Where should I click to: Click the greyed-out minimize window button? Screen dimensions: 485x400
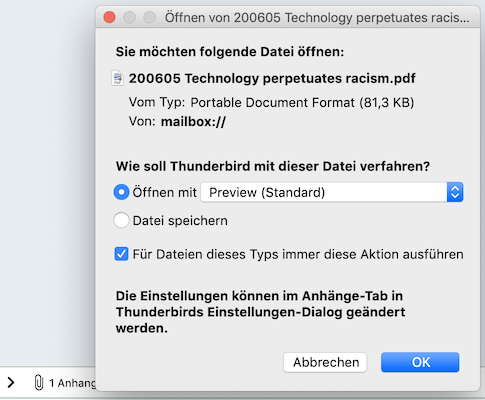(x=129, y=17)
